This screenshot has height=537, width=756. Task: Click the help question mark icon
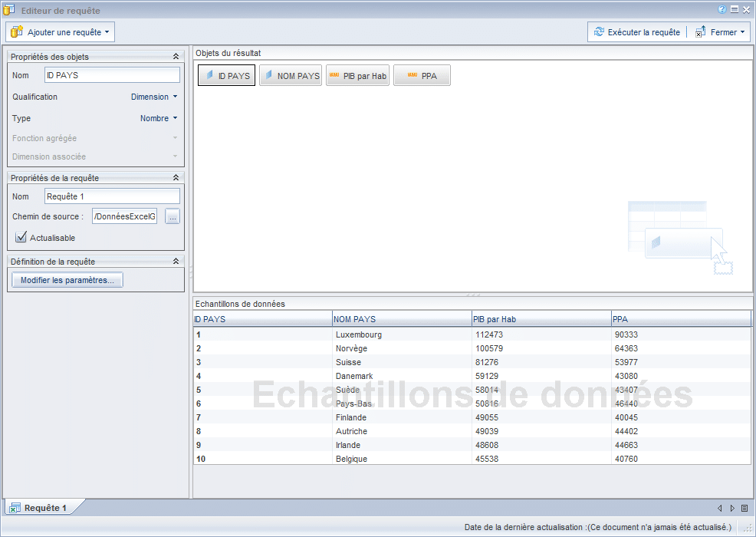pyautogui.click(x=721, y=9)
